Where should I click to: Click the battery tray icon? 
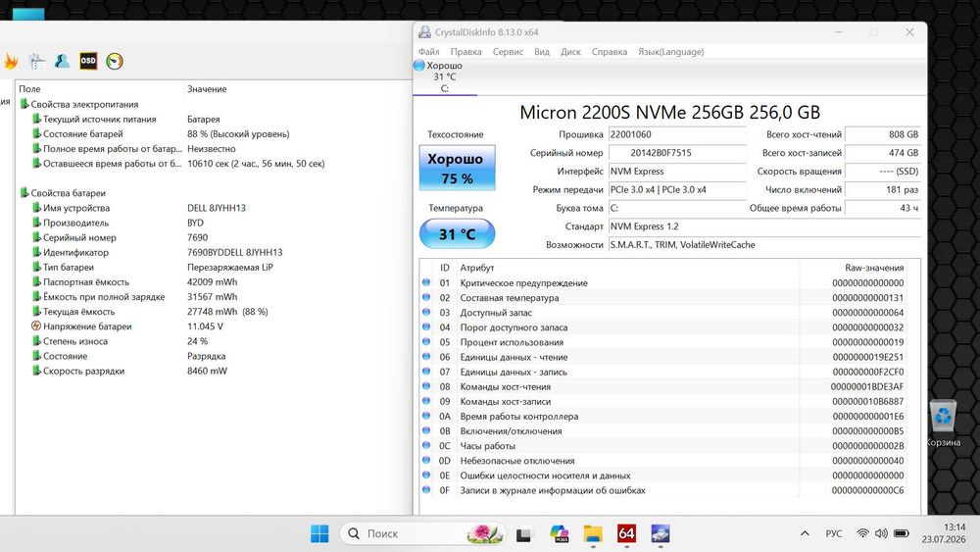(902, 533)
